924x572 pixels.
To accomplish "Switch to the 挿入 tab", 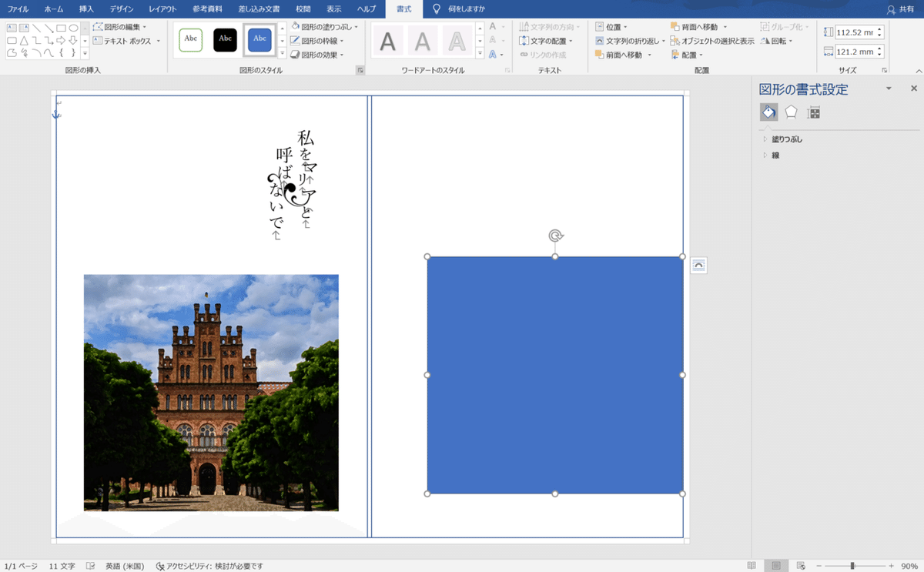I will 86,9.
